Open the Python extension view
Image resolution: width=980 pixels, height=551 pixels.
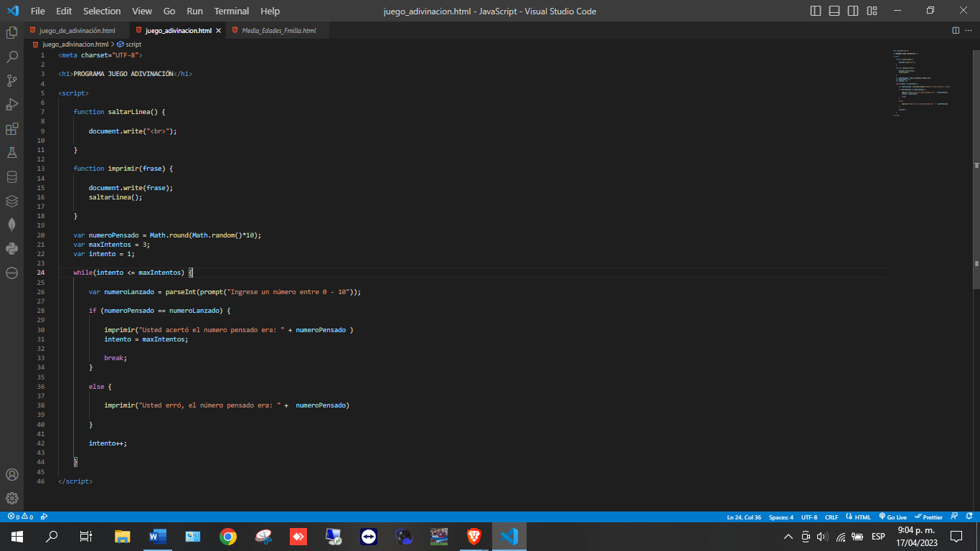pos(11,249)
